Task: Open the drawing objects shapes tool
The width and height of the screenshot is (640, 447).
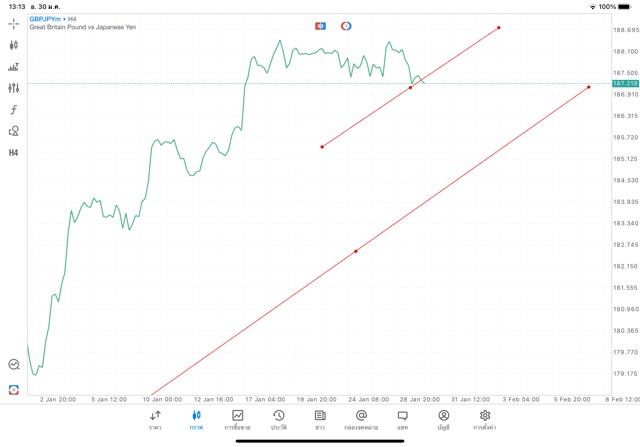Action: pyautogui.click(x=14, y=131)
